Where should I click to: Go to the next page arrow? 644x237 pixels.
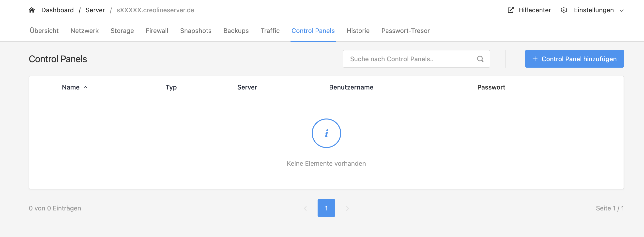(347, 208)
